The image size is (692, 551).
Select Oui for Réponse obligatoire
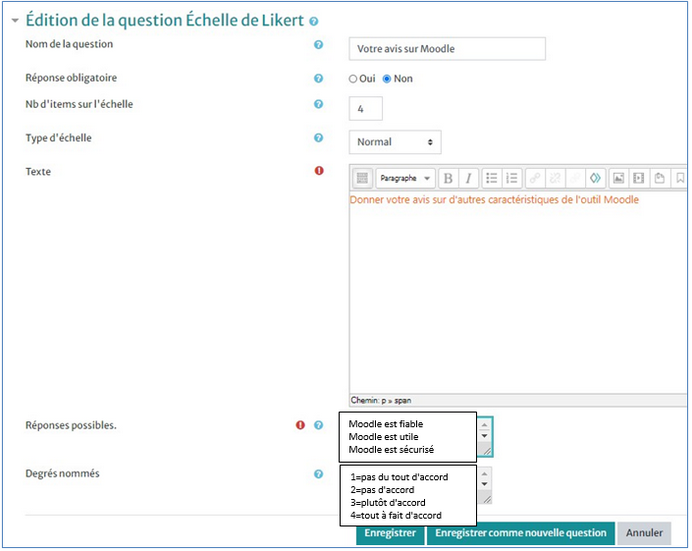353,79
